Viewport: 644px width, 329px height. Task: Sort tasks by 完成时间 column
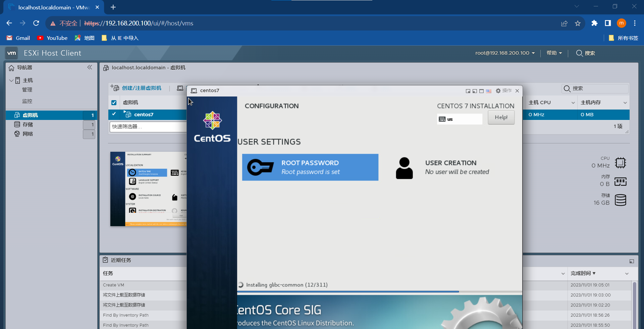[x=583, y=273]
